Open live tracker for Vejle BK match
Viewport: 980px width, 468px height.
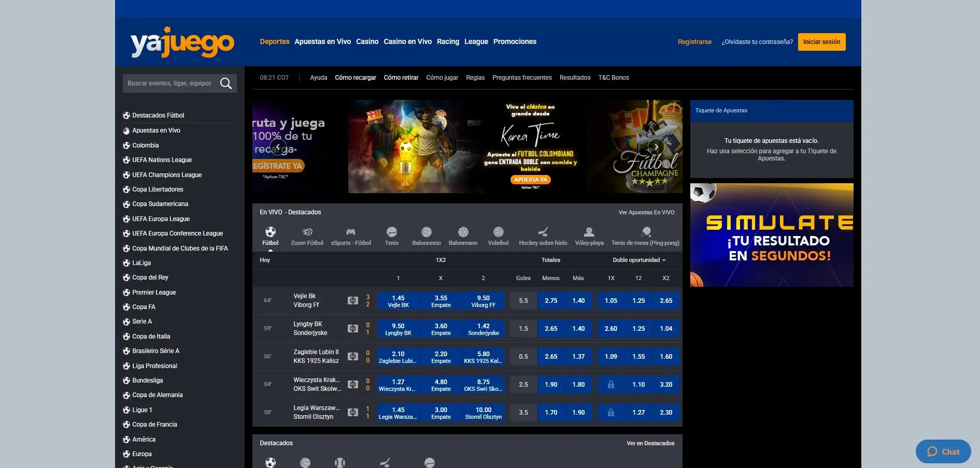pyautogui.click(x=353, y=300)
